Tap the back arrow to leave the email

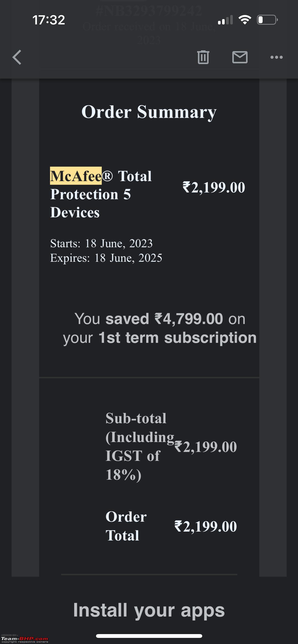pyautogui.click(x=17, y=57)
